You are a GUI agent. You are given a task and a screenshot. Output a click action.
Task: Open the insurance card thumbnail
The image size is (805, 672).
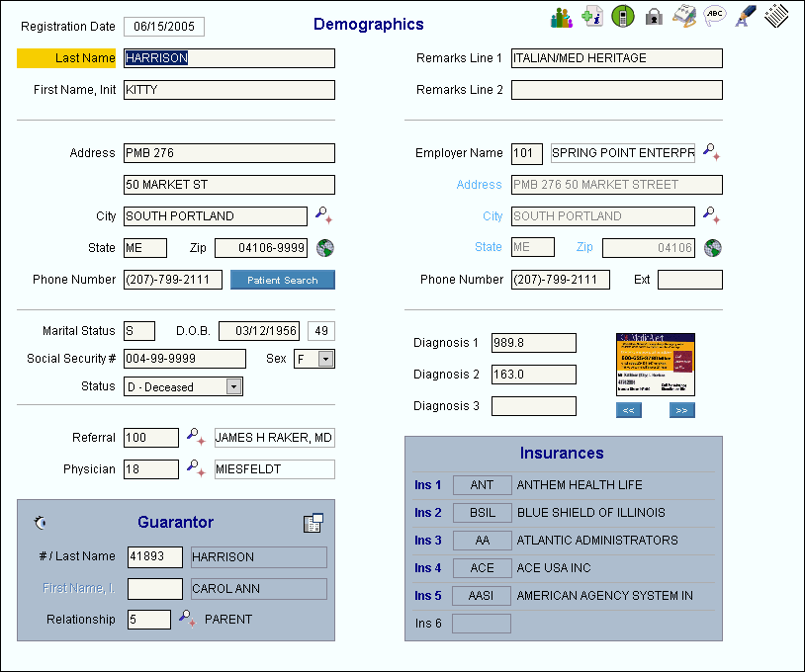click(655, 365)
